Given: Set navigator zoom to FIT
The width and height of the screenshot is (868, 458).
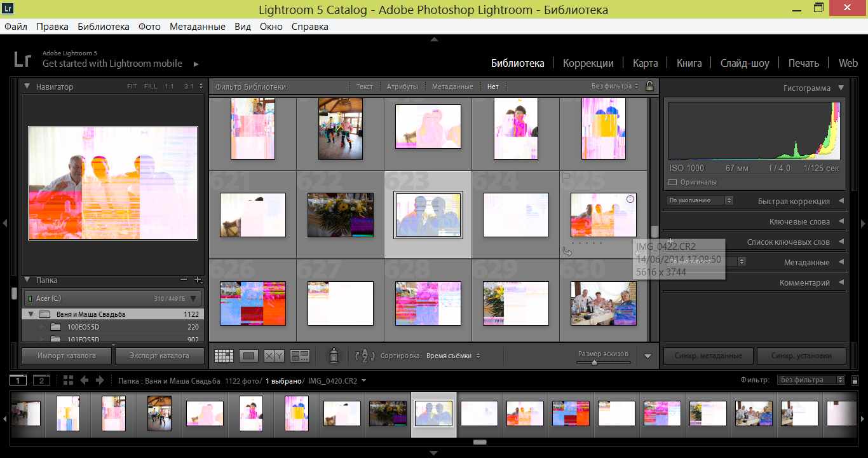Looking at the screenshot, I should (x=132, y=87).
